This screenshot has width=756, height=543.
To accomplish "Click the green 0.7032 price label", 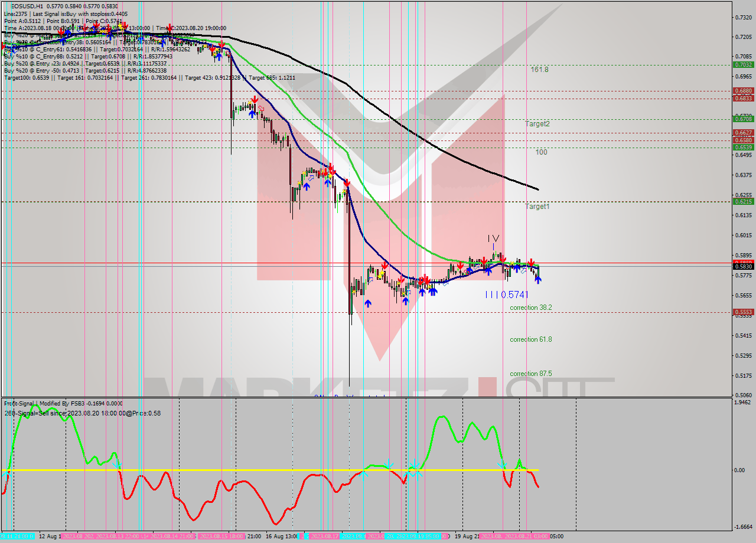I will coord(742,64).
